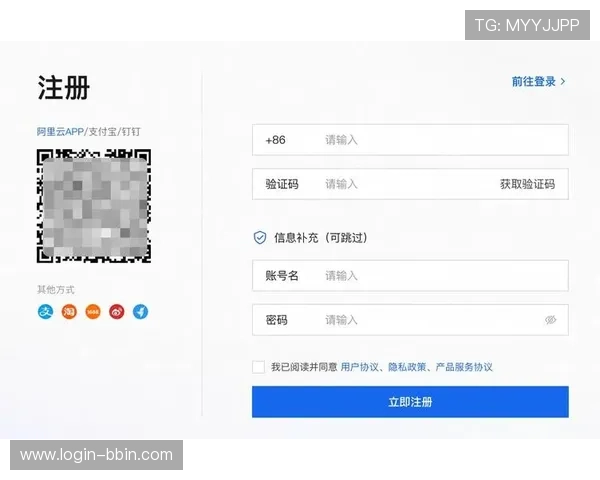
Task: Go to 前往登录 link
Action: (534, 82)
